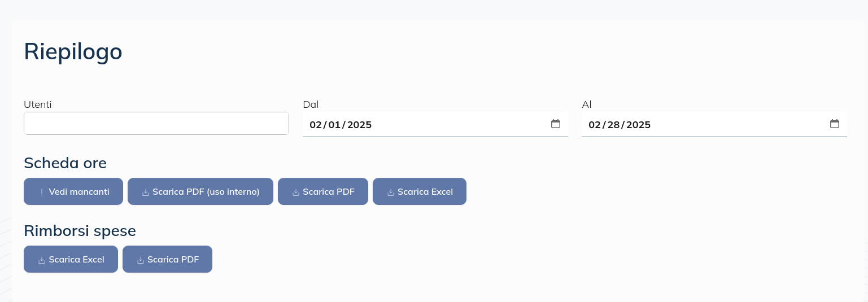Click download icon of Rimborsi spese Scarica Excel
This screenshot has width=868, height=302.
click(41, 260)
